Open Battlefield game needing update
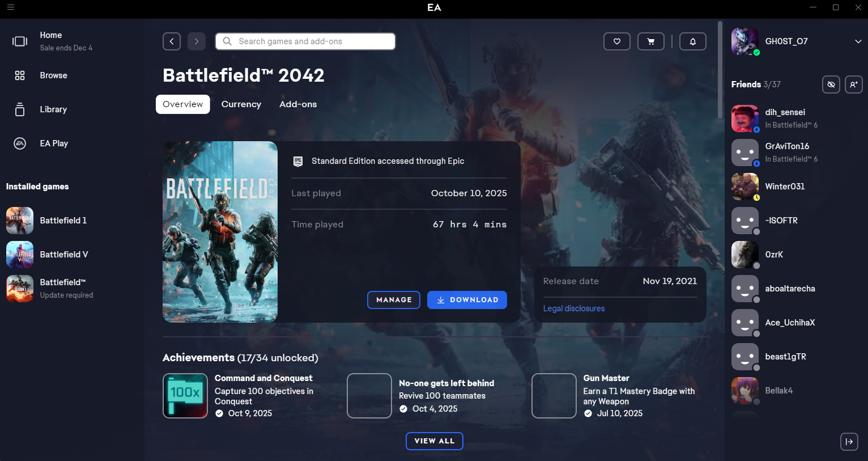Screen dimensions: 868x461 [71, 289]
